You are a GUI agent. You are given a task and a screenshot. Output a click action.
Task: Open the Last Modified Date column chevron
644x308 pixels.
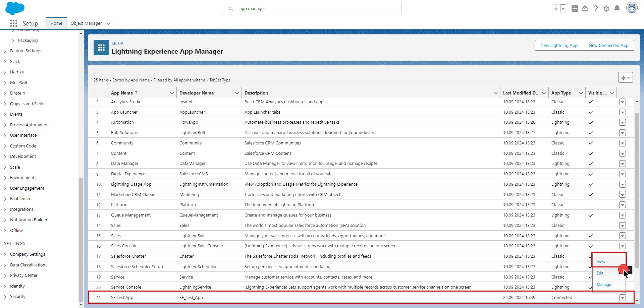(x=544, y=93)
